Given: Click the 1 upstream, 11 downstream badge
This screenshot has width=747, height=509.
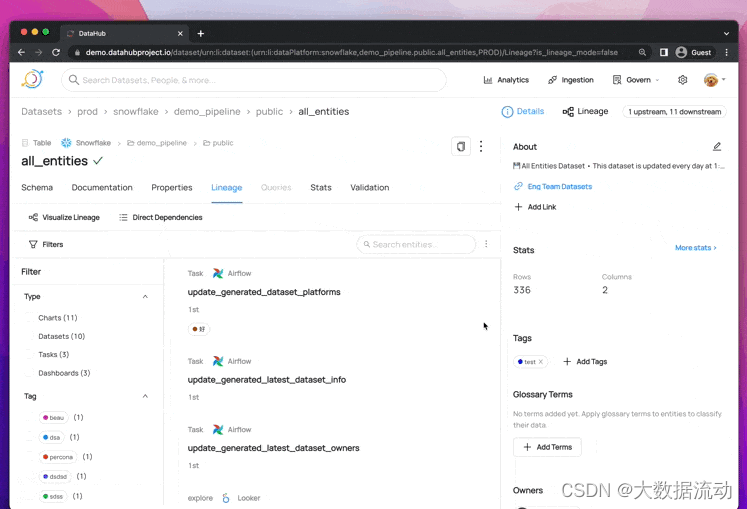Looking at the screenshot, I should [674, 112].
